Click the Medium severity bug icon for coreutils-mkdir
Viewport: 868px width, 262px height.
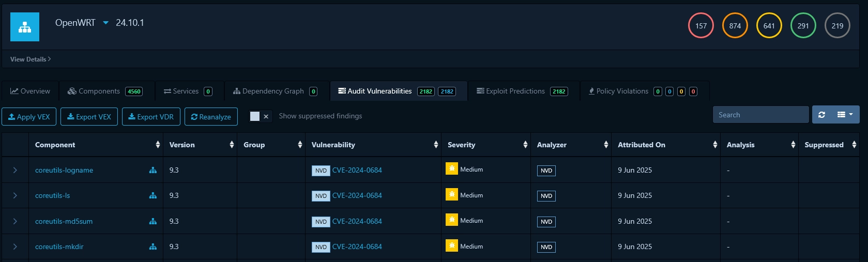(451, 245)
